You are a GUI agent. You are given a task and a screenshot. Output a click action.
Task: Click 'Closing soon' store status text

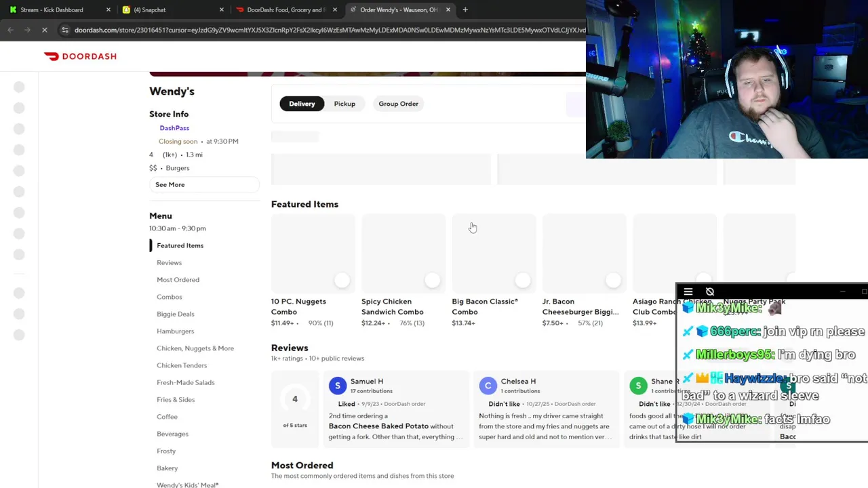click(x=178, y=141)
